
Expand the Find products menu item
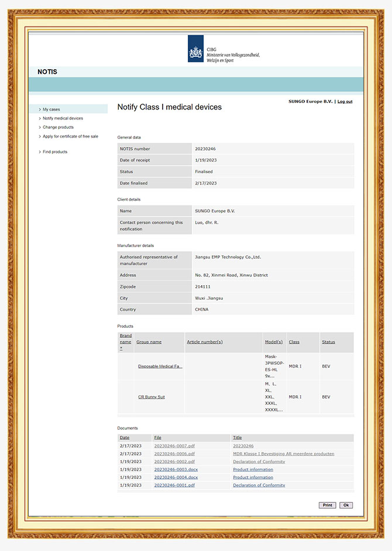55,152
